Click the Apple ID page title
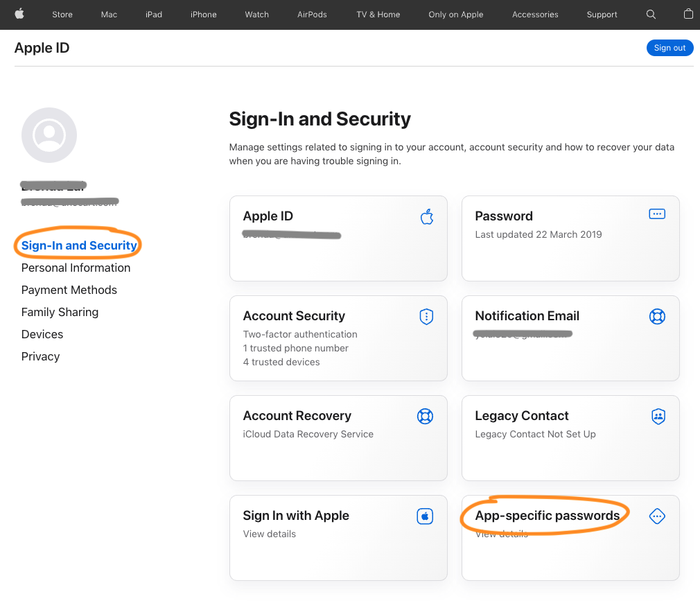The width and height of the screenshot is (700, 601). pos(42,48)
